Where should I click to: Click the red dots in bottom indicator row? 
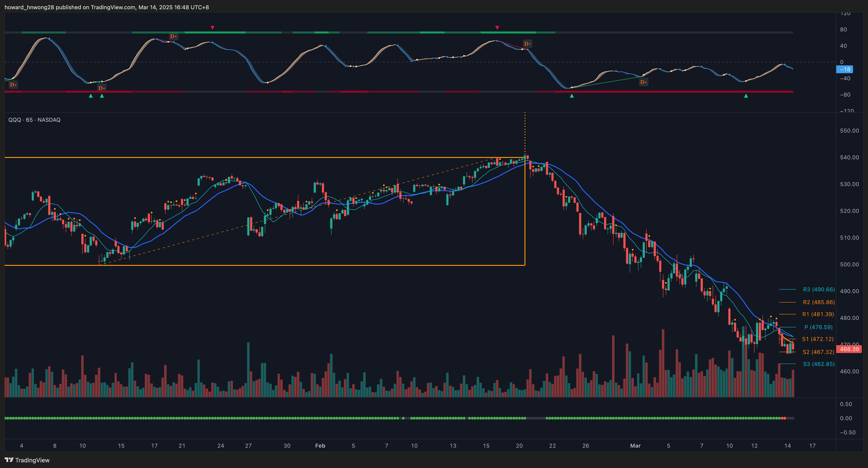pyautogui.click(x=783, y=418)
